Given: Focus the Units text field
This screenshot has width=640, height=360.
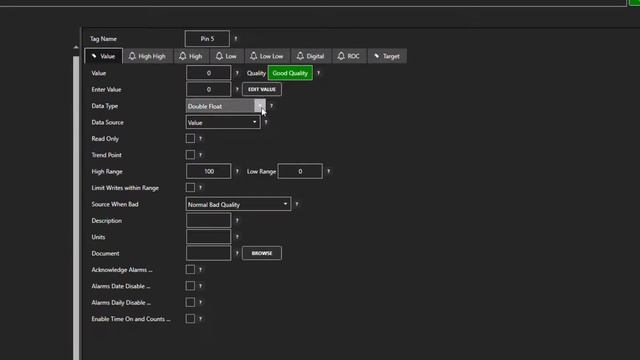Looking at the screenshot, I should tap(209, 237).
